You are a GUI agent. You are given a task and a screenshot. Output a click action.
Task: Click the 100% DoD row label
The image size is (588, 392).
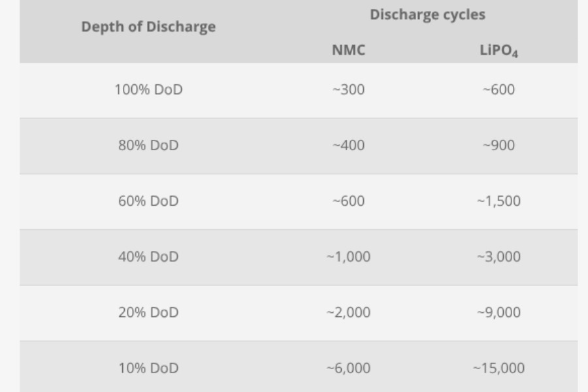[148, 90]
